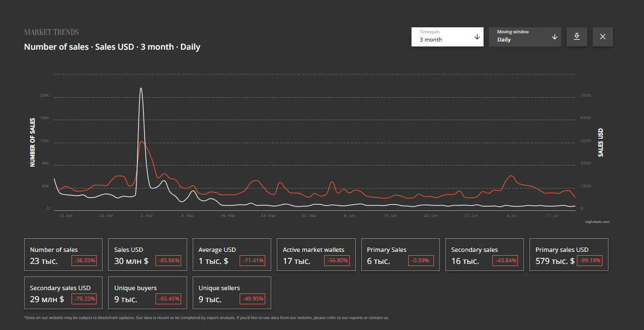Click the red Sales USD line peak

point(142,142)
